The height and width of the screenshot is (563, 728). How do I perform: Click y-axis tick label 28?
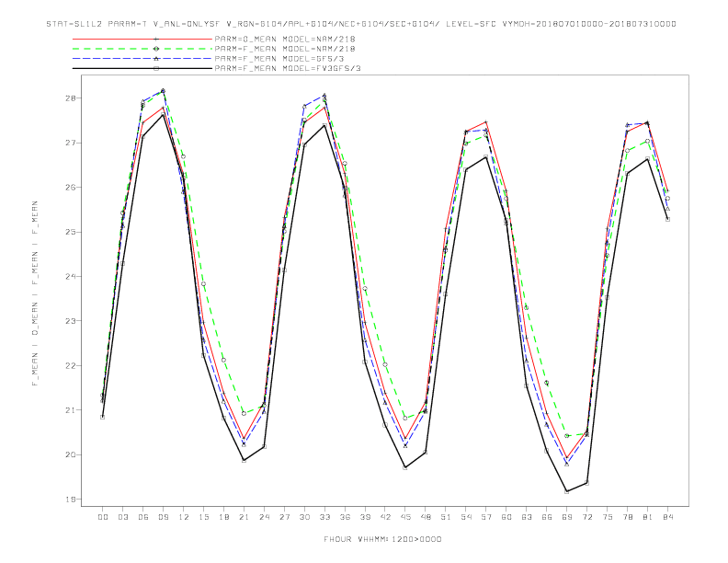(71, 98)
